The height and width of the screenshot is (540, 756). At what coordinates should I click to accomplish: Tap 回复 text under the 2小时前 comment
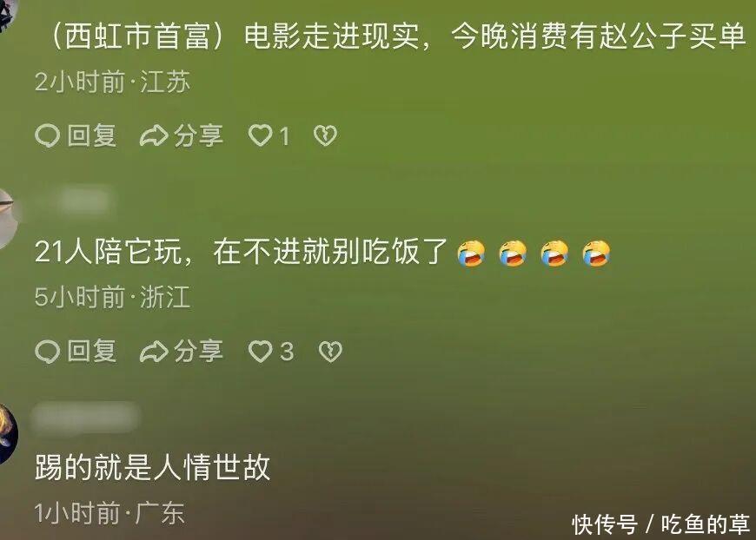tap(92, 135)
